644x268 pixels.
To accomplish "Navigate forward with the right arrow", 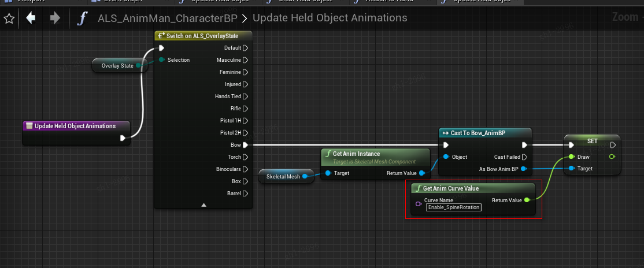I will pyautogui.click(x=55, y=18).
